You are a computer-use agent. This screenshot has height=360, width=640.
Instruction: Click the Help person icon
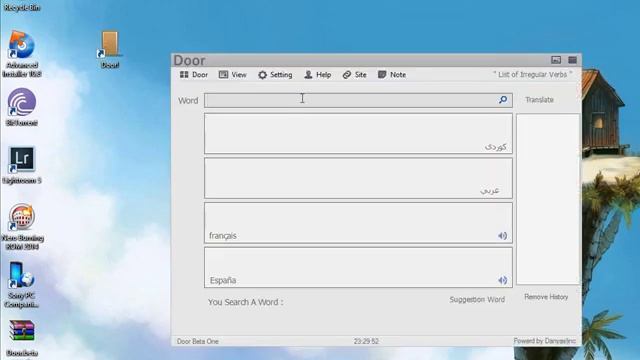point(308,75)
